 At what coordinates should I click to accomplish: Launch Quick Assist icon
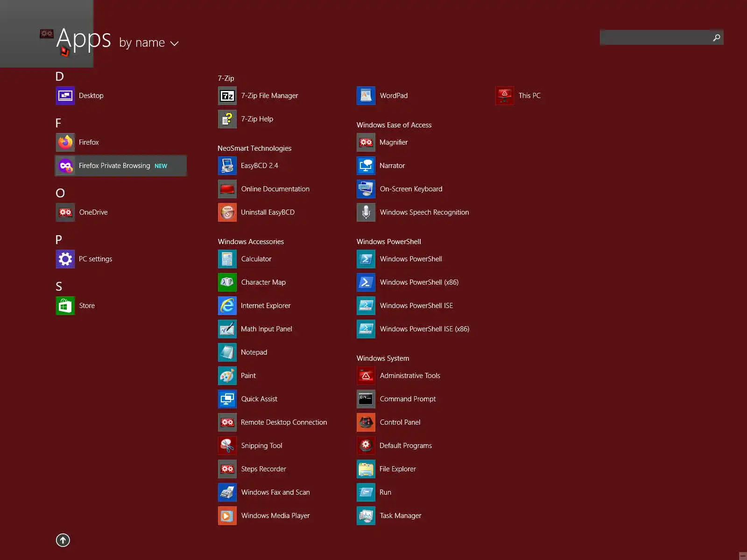(x=227, y=399)
